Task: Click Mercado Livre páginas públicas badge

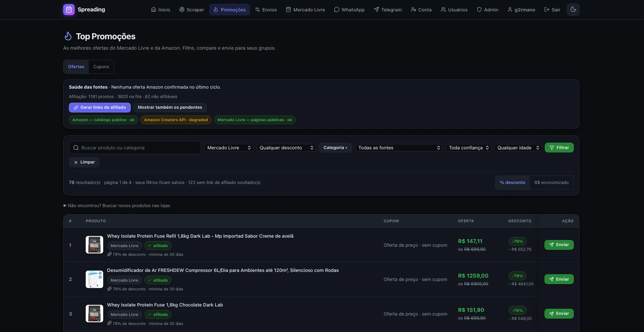Action: coord(255,120)
